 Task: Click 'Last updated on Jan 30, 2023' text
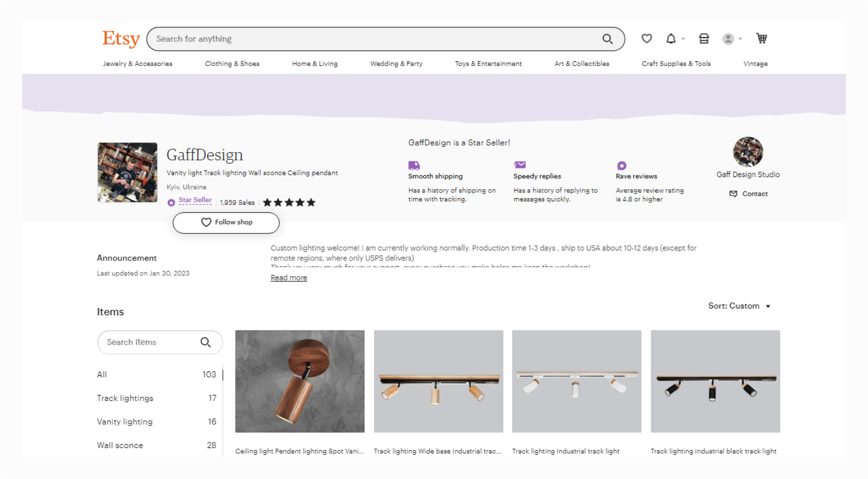[x=143, y=273]
